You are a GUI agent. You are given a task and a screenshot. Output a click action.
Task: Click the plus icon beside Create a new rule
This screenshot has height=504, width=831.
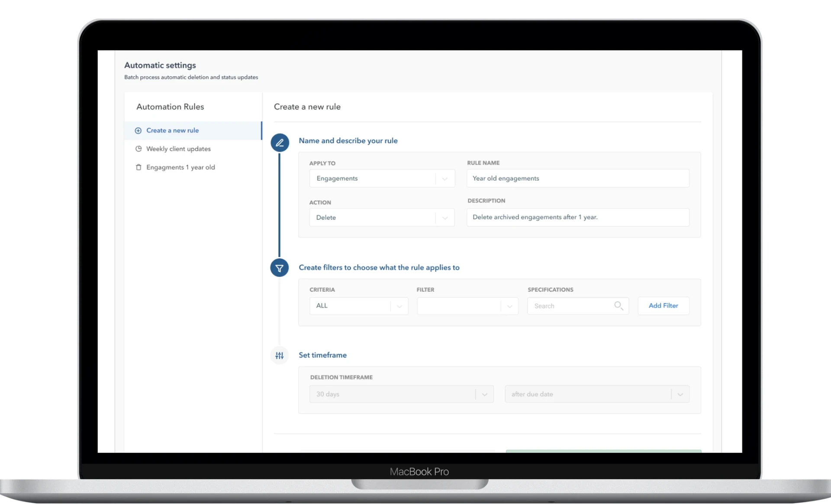click(x=138, y=131)
